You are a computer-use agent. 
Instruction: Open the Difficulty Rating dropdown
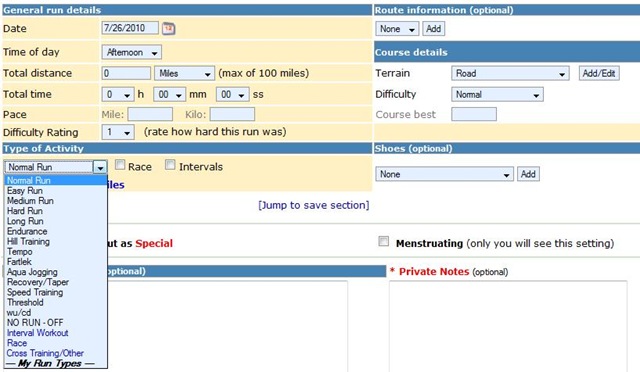point(118,132)
